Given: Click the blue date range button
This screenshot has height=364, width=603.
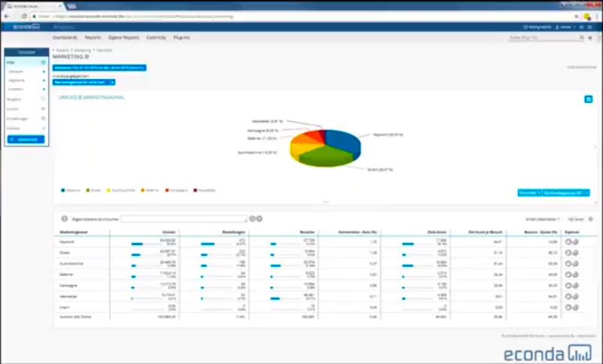Looking at the screenshot, I should point(99,68).
